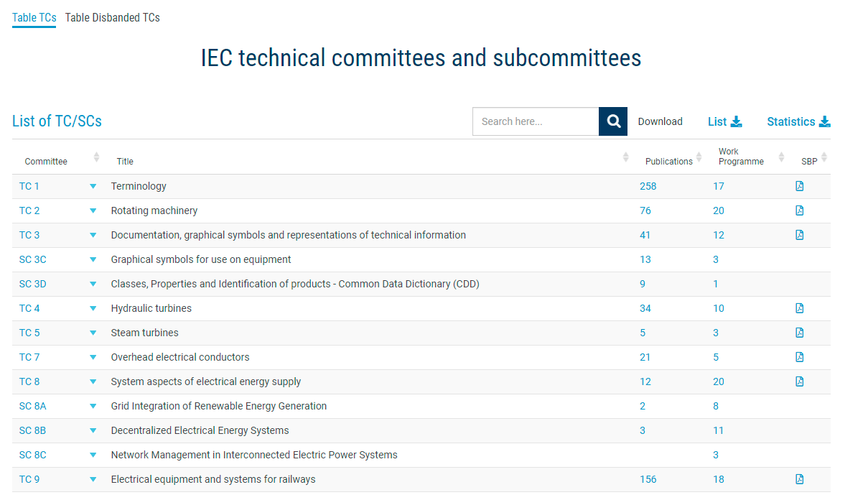Click into the Search here field
Viewport: 868px width, 495px height.
[x=535, y=121]
